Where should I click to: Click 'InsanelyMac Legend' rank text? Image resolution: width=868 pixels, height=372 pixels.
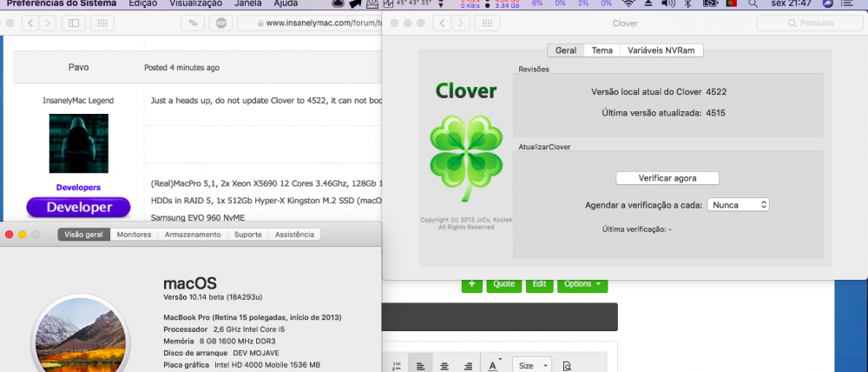(x=79, y=101)
